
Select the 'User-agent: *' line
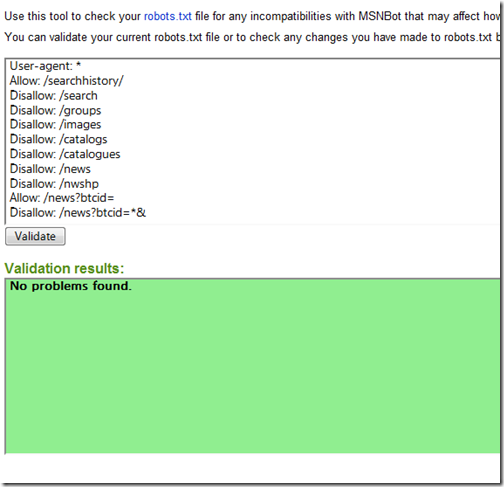point(45,66)
